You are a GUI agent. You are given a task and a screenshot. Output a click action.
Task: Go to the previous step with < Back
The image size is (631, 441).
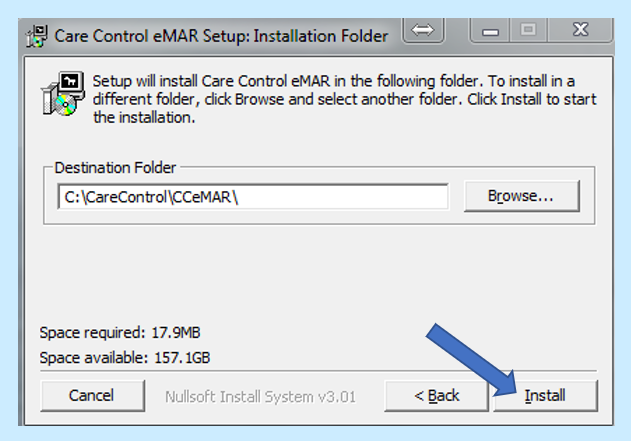tap(436, 396)
